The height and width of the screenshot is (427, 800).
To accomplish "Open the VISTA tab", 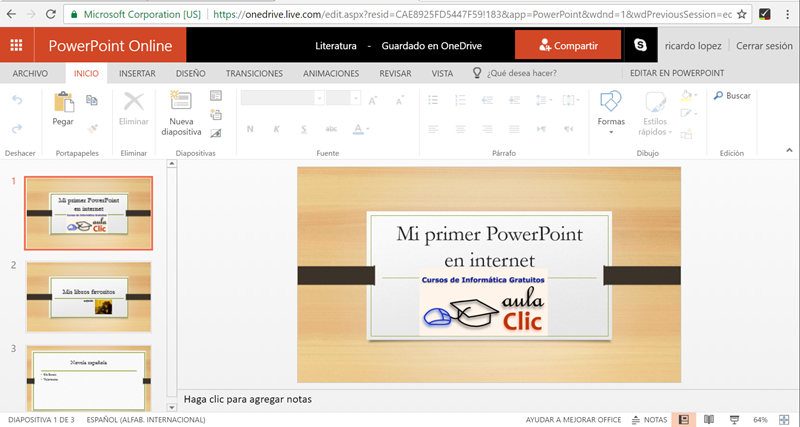I will [x=442, y=73].
